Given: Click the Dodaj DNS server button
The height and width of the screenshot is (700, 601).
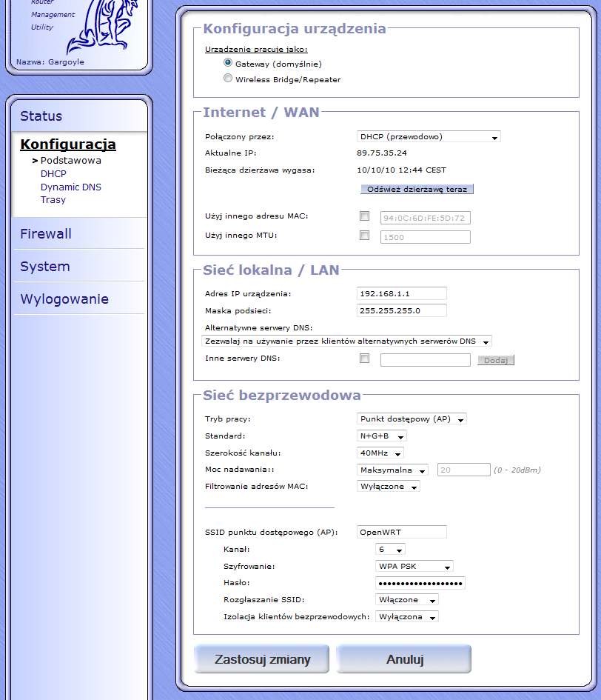Looking at the screenshot, I should (496, 360).
